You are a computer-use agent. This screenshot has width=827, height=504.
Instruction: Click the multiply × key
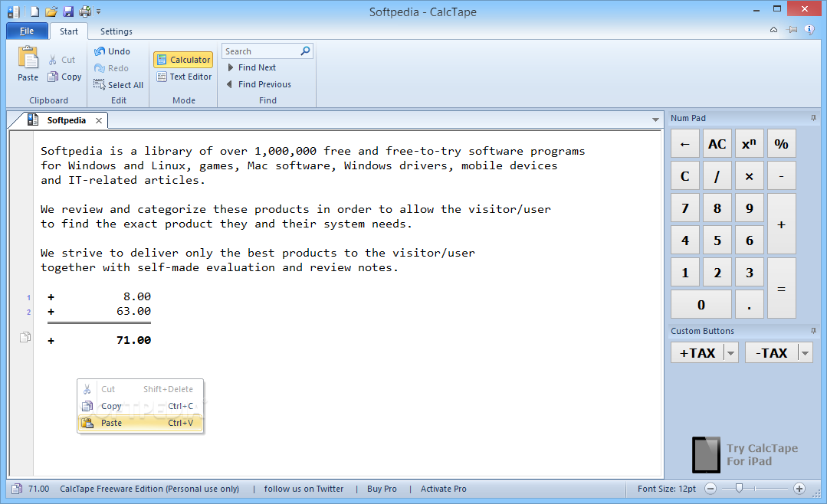click(x=750, y=175)
